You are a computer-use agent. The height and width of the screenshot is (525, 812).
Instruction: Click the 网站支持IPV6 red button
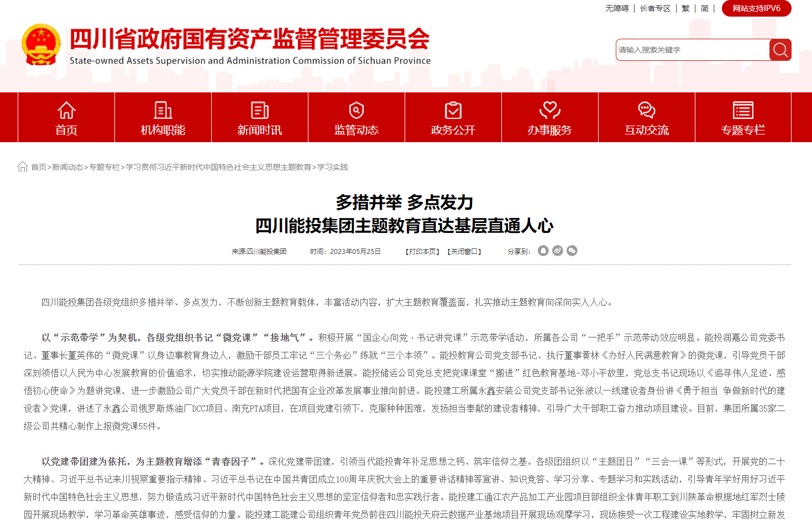pos(757,8)
